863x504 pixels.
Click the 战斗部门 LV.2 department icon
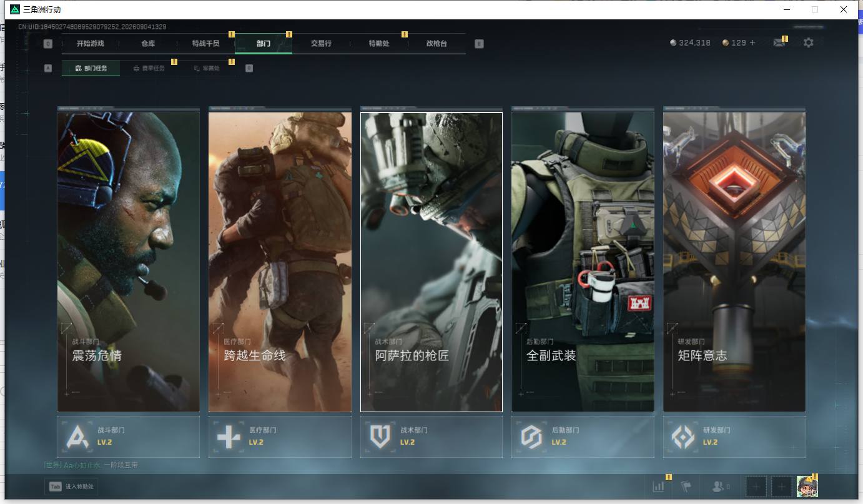[77, 437]
